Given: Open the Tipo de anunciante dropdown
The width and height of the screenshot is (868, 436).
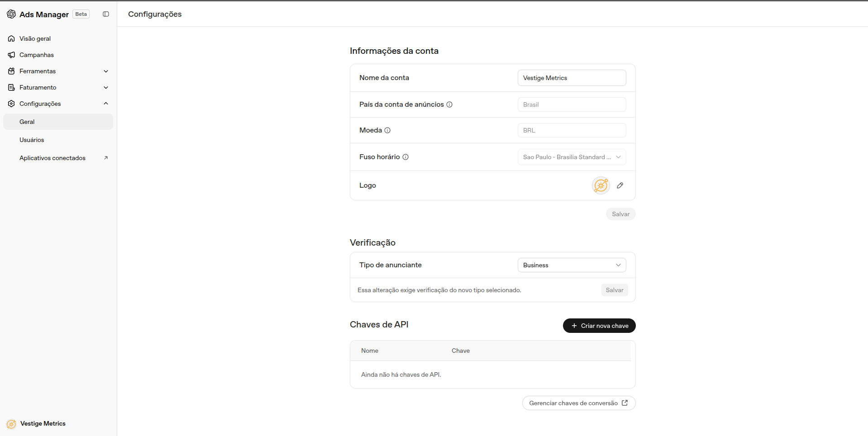Looking at the screenshot, I should [572, 265].
